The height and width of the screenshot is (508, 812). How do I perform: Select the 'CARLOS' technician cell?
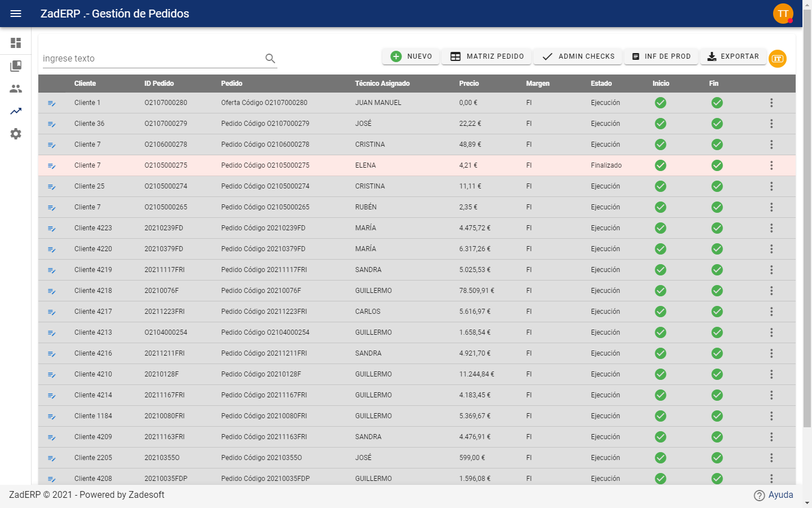(368, 312)
